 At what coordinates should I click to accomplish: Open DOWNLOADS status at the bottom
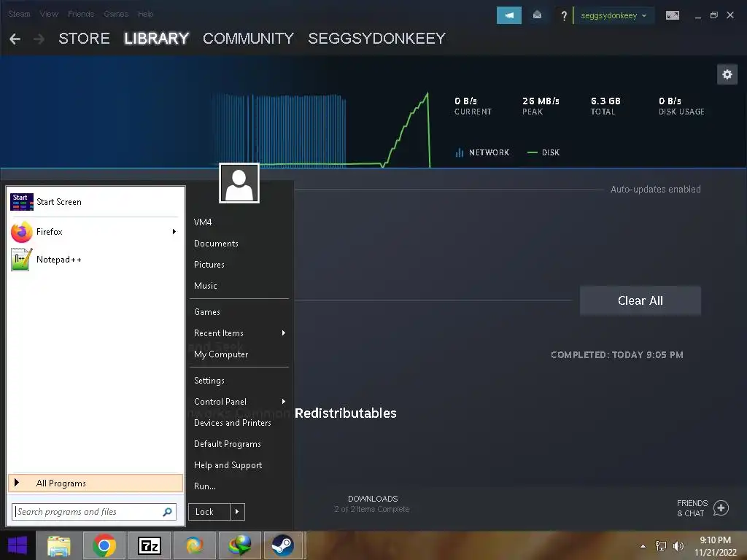tap(372, 504)
